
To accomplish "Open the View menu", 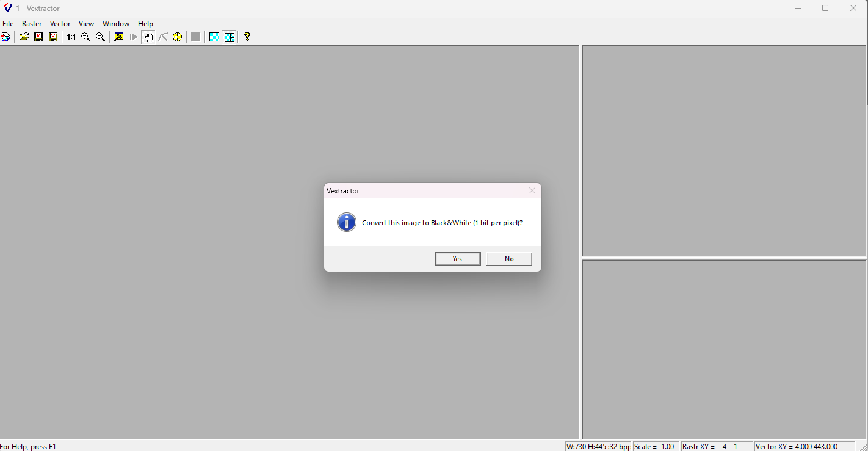I will (x=86, y=24).
